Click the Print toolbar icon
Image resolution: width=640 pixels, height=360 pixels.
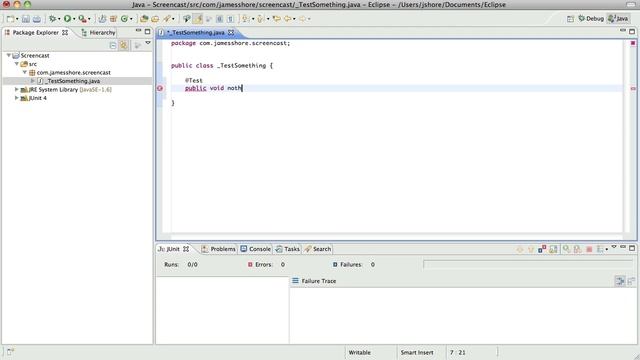37,19
